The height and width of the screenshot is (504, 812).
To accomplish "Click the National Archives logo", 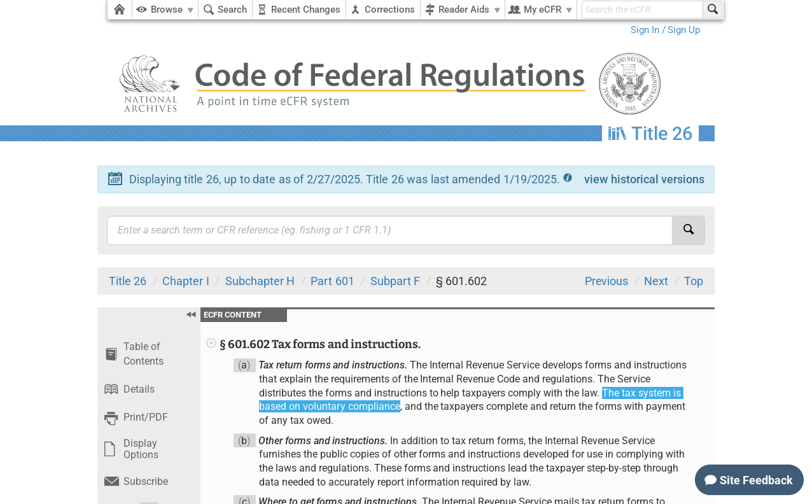I will 150,84.
